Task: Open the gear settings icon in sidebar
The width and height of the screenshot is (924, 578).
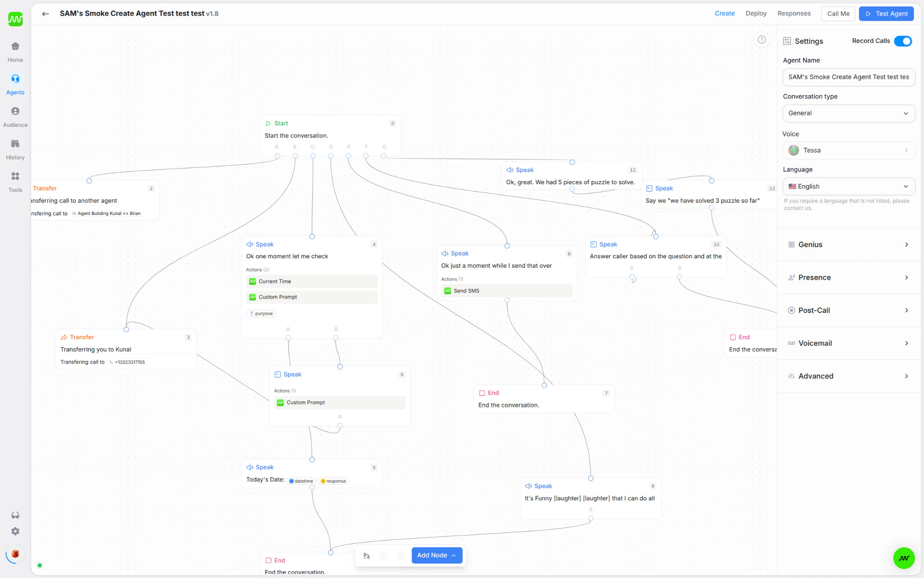Action: tap(15, 531)
